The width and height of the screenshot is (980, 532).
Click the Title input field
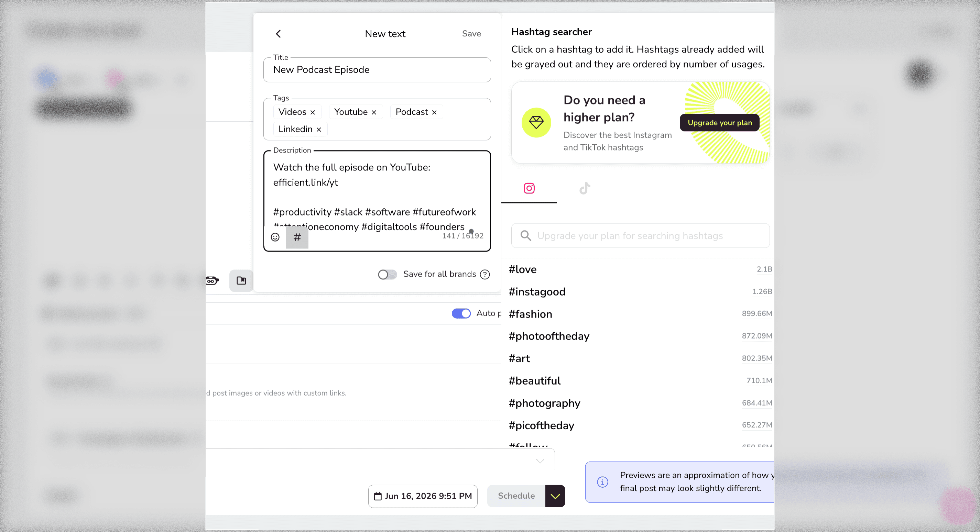pyautogui.click(x=377, y=70)
